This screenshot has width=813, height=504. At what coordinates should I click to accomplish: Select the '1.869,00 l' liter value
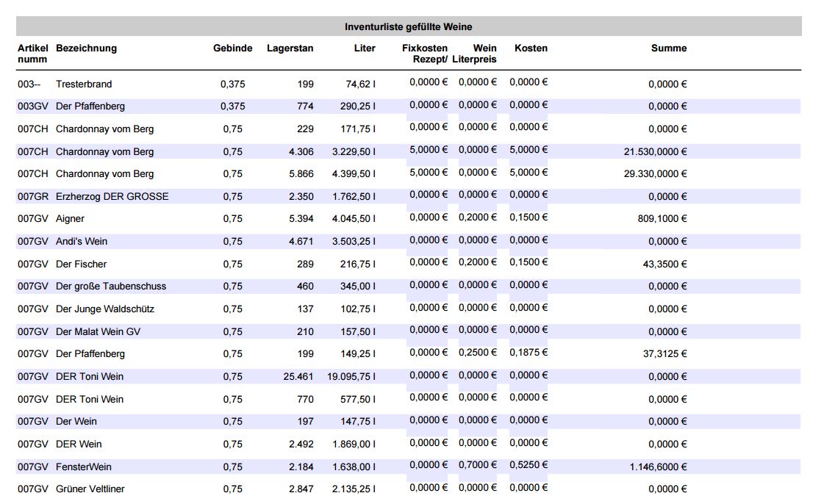click(x=354, y=444)
